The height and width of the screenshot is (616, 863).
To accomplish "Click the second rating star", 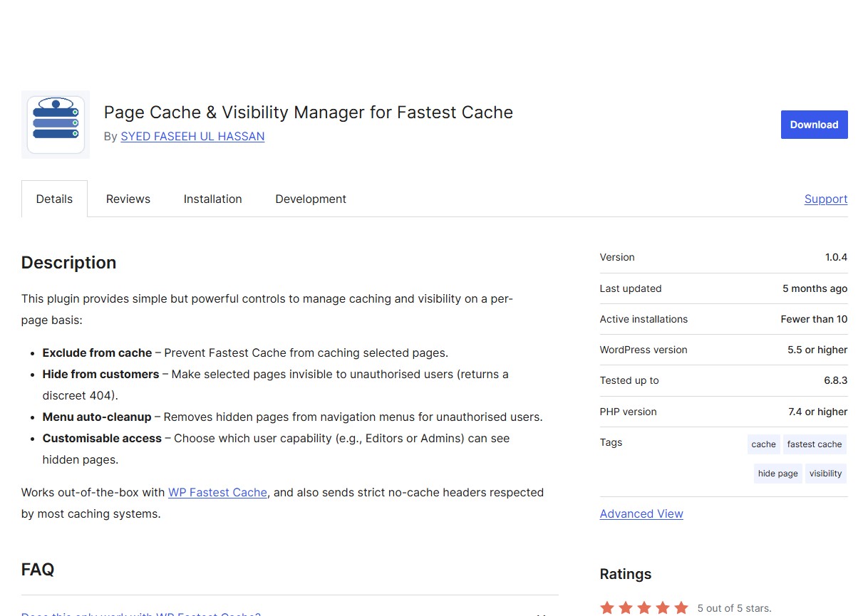I will [x=626, y=607].
